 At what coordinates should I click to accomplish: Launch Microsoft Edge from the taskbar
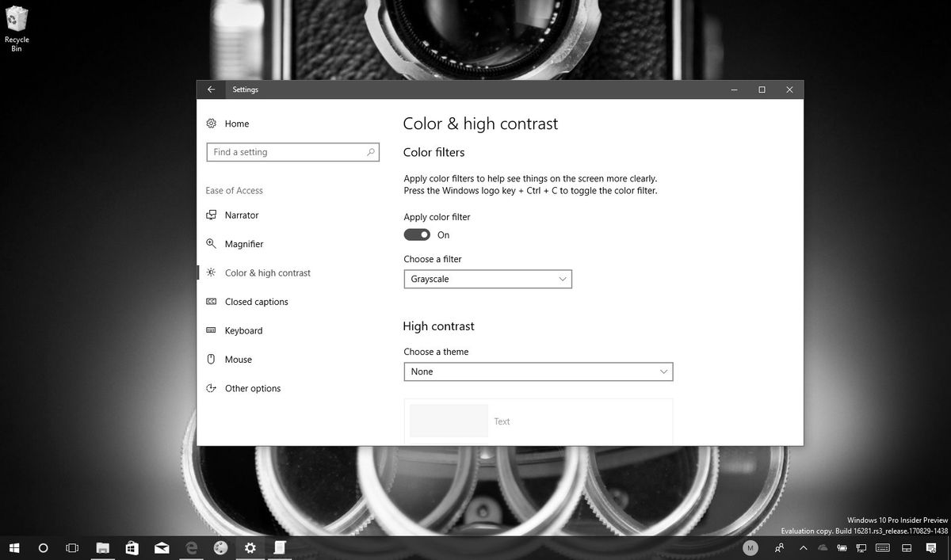coord(191,547)
